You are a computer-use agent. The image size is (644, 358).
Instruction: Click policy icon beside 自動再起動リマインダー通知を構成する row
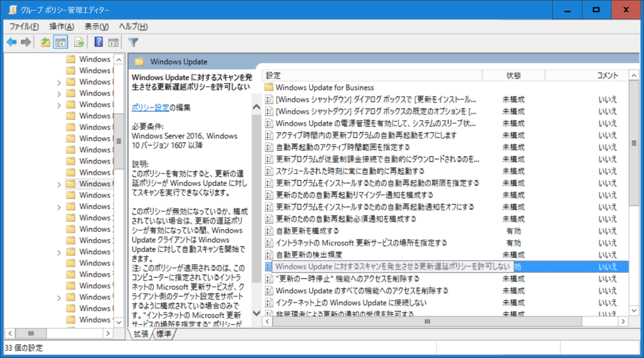269,194
